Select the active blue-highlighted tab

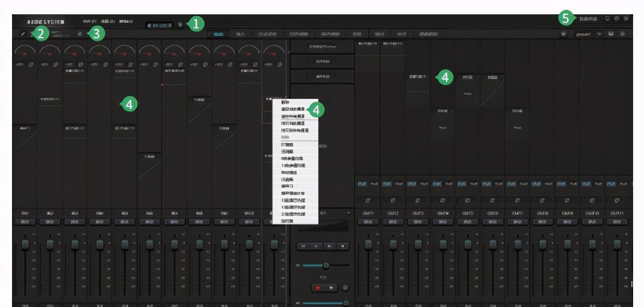pyautogui.click(x=219, y=34)
